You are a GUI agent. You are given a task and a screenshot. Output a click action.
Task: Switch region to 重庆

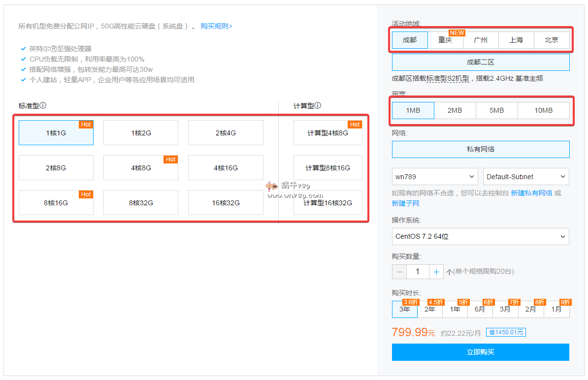445,40
